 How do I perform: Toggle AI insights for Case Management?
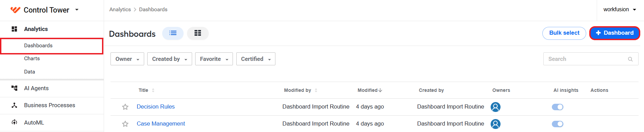click(557, 124)
